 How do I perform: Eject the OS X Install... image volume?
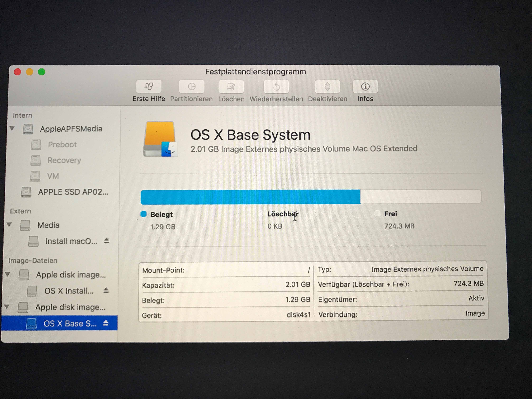coord(106,290)
